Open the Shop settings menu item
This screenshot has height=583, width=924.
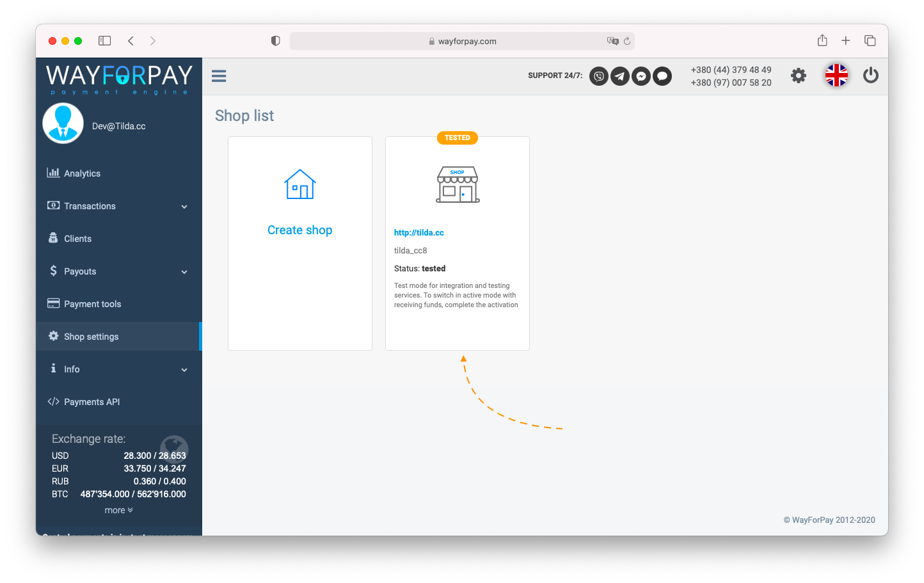[90, 336]
